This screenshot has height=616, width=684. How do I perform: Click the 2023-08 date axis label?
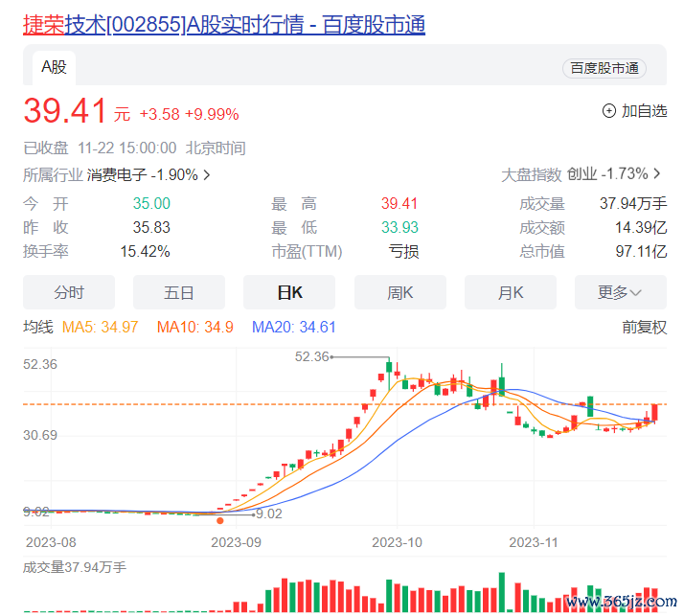click(51, 542)
